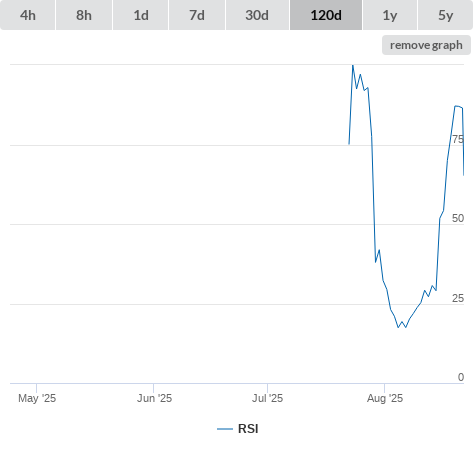
Task: Click the RSI line's lowest August trough
Action: pyautogui.click(x=398, y=327)
